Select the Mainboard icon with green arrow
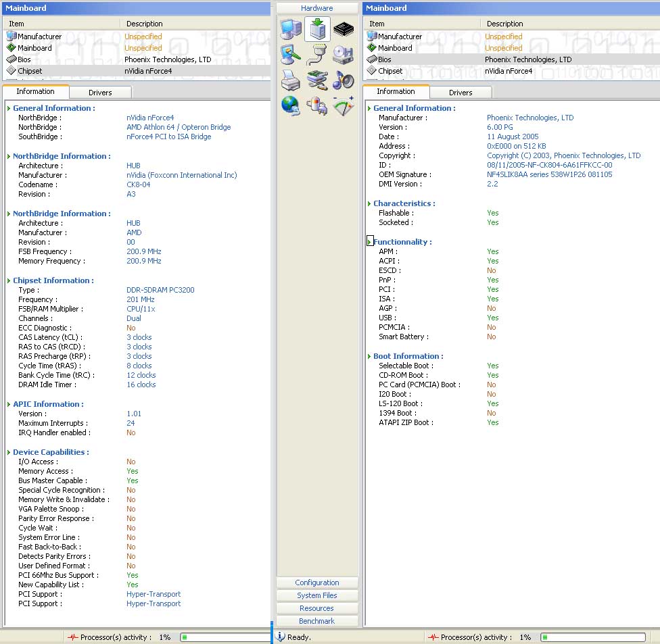This screenshot has height=644, width=660. [317, 29]
